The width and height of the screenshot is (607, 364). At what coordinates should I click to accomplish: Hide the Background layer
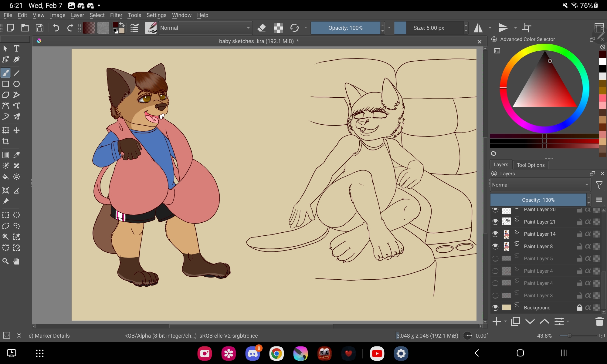pos(495,308)
